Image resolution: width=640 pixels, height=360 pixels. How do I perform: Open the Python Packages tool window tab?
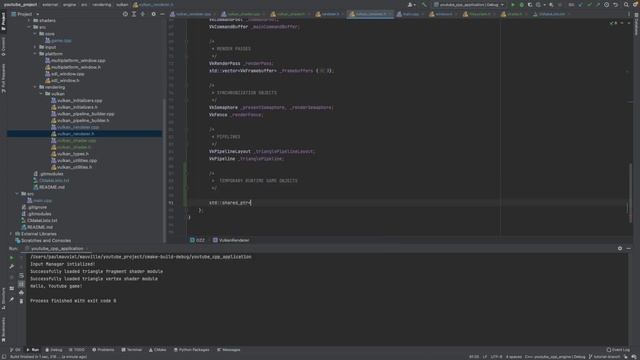[x=191, y=350]
